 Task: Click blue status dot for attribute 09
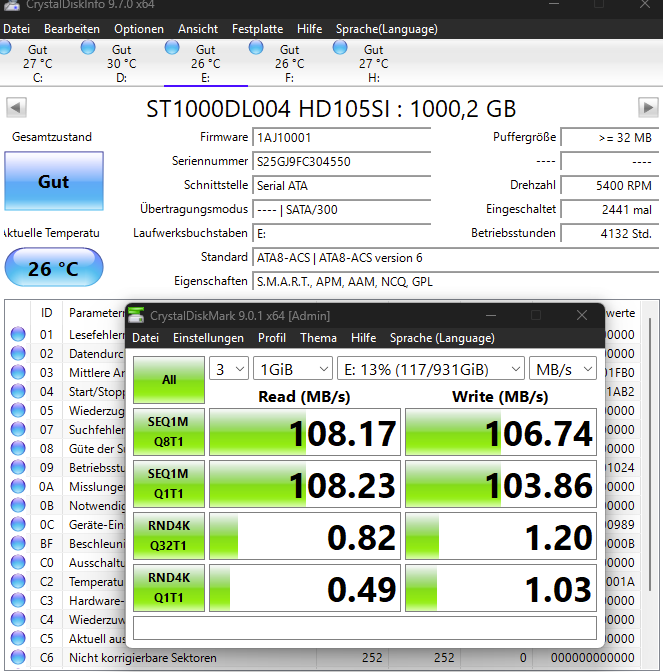[18, 467]
